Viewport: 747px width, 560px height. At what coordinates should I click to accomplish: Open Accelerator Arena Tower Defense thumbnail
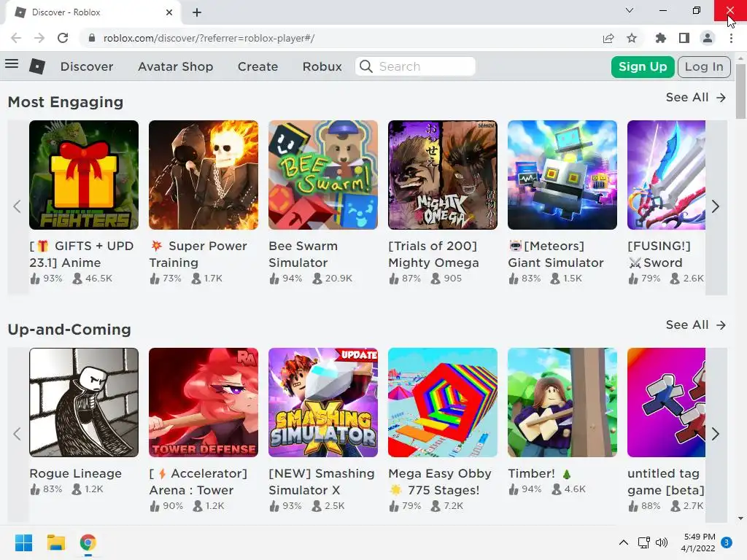click(x=204, y=402)
